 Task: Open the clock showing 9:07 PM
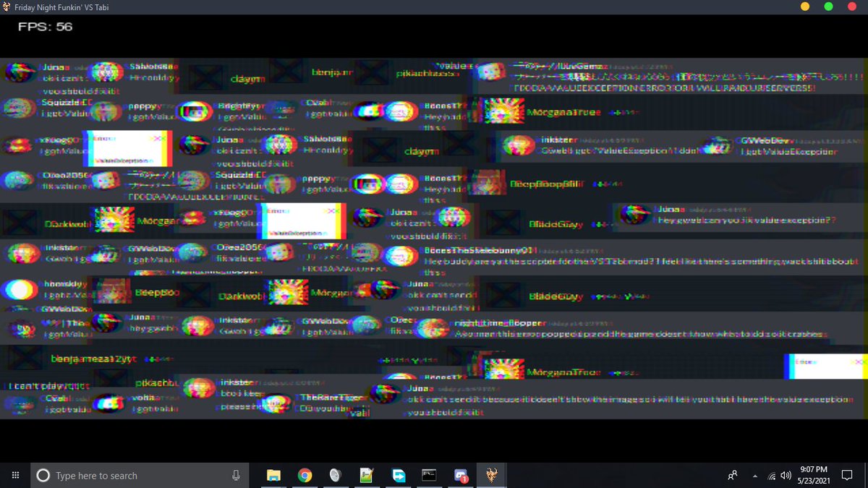click(814, 475)
